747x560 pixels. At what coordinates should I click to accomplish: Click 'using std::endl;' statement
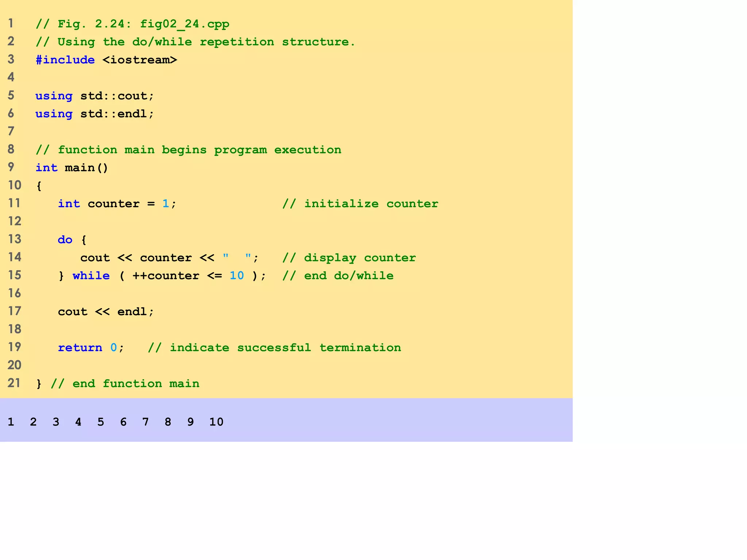point(95,114)
